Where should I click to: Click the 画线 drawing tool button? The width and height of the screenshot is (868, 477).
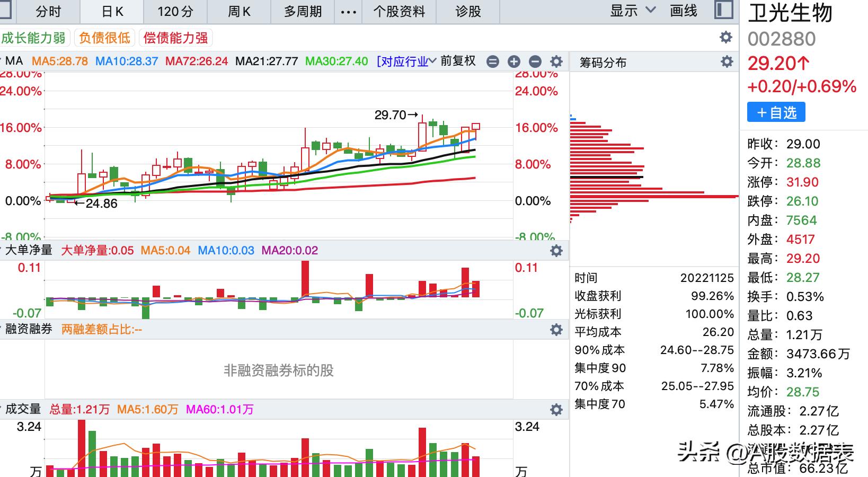click(x=683, y=11)
